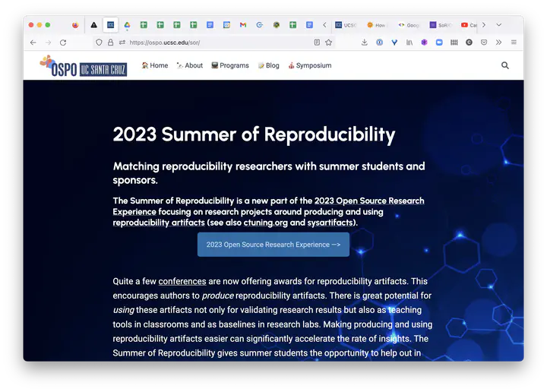Viewport: 547px width, 392px height.
Task: Open the Zoom extension icon
Action: point(439,43)
